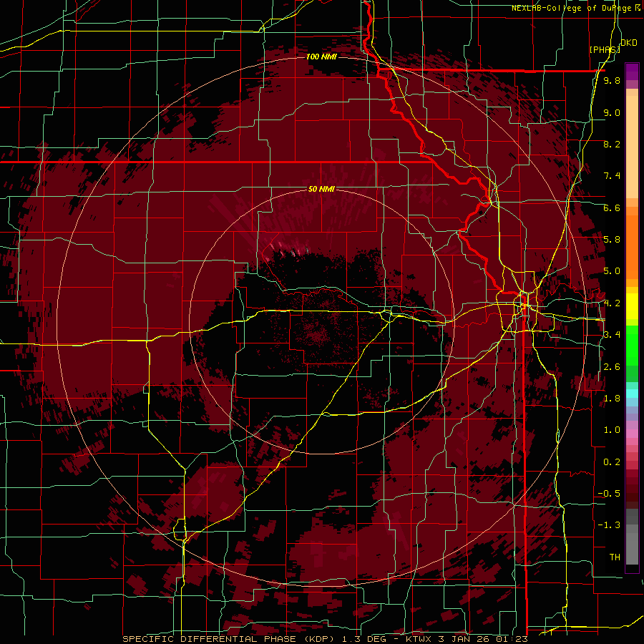Click the NEXLAB-College of DuPage header text
Screen dimensions: 644x644
click(x=576, y=8)
